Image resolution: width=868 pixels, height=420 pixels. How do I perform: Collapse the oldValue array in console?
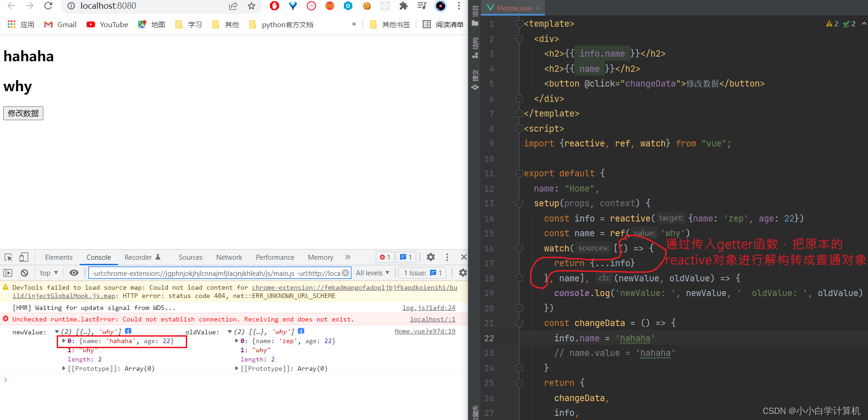point(230,332)
